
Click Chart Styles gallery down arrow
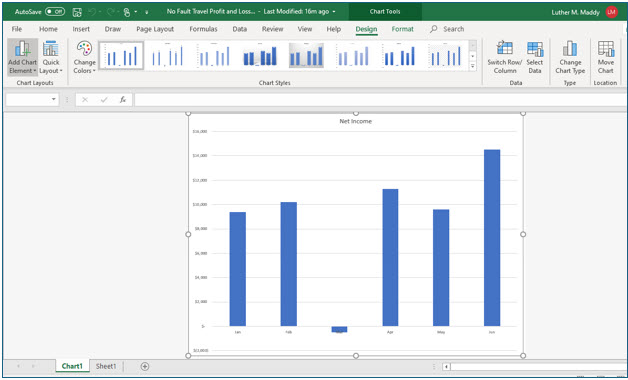point(473,56)
